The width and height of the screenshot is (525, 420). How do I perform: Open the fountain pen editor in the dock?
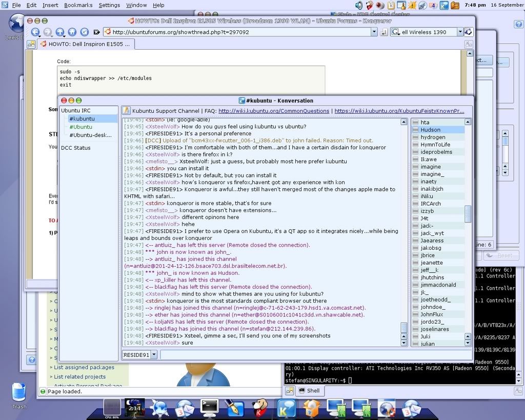pyautogui.click(x=234, y=408)
